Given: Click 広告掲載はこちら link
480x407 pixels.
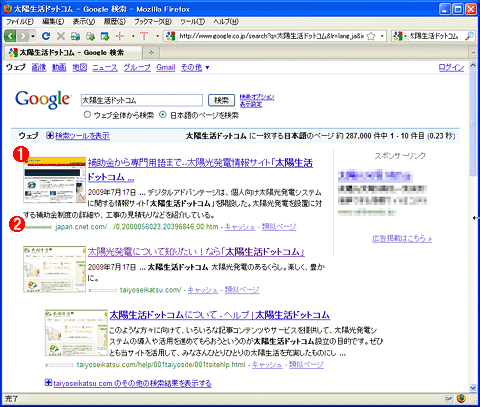Looking at the screenshot, I should (402, 239).
